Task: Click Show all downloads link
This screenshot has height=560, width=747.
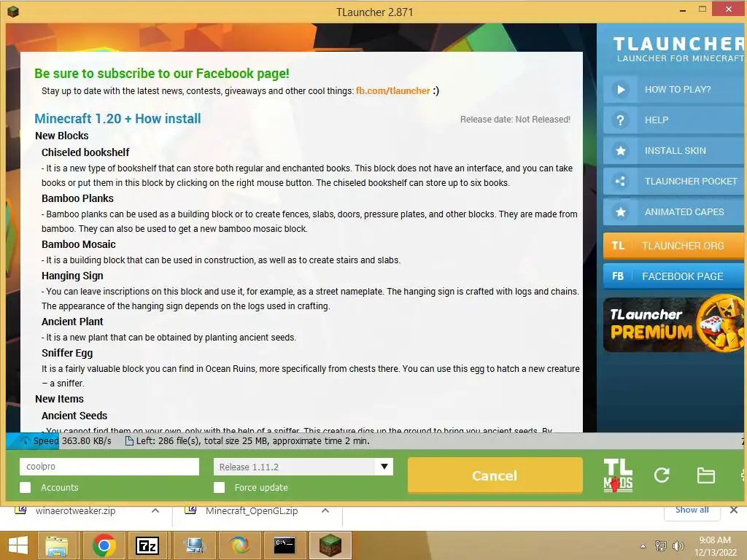Action: [x=692, y=510]
